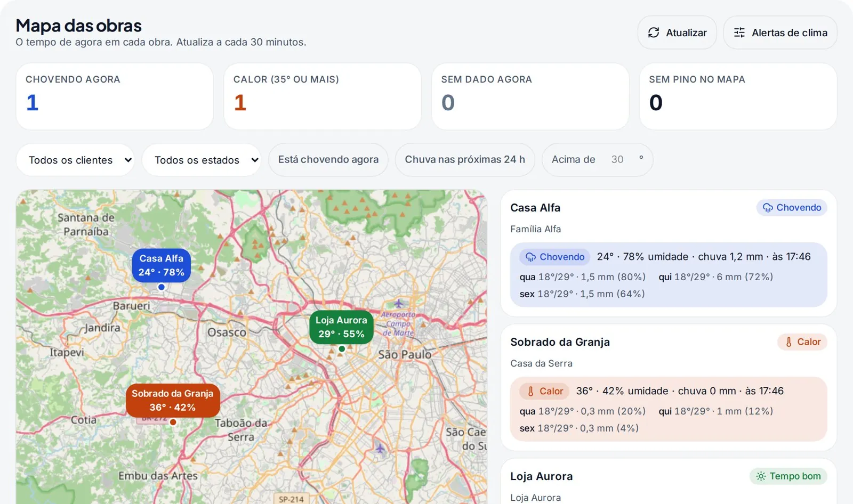
Task: Click the Calor (35° ou mais) summary card
Action: point(323,96)
